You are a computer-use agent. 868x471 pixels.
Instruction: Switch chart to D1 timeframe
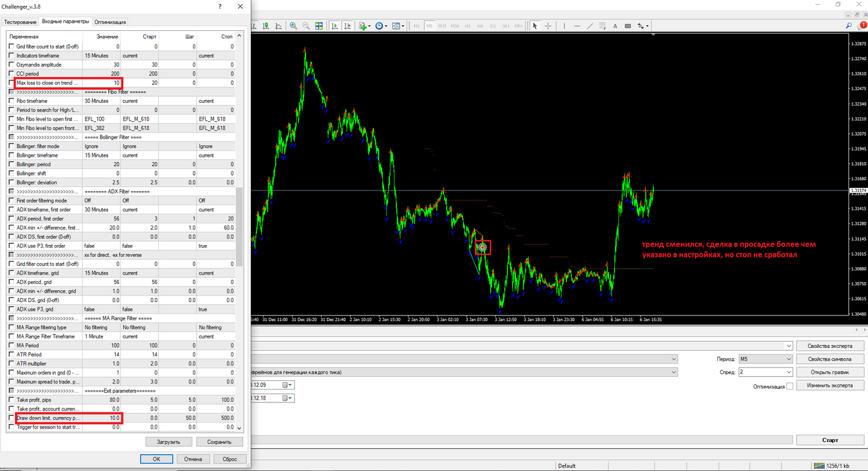tap(493, 26)
